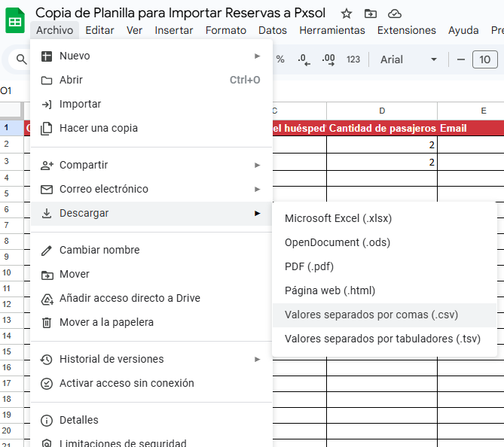Decrease font size with minus button
Screen dimensions: 504x447
coord(460,59)
